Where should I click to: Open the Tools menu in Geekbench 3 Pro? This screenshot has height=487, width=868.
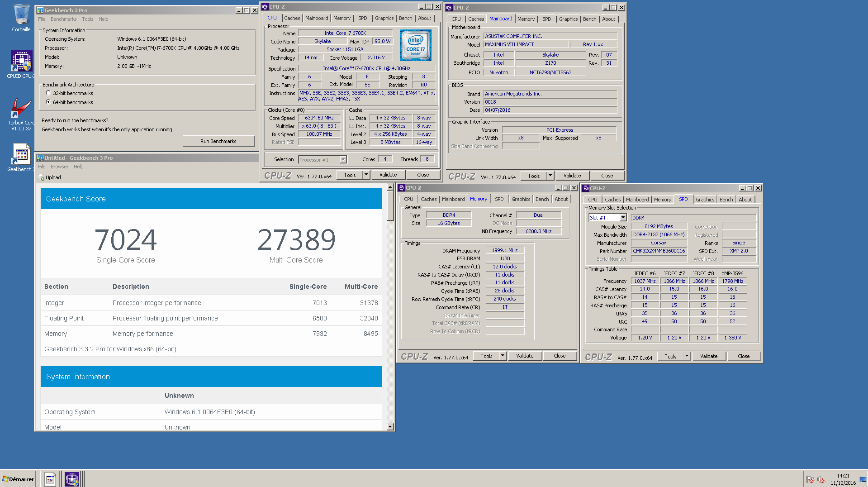click(x=88, y=19)
